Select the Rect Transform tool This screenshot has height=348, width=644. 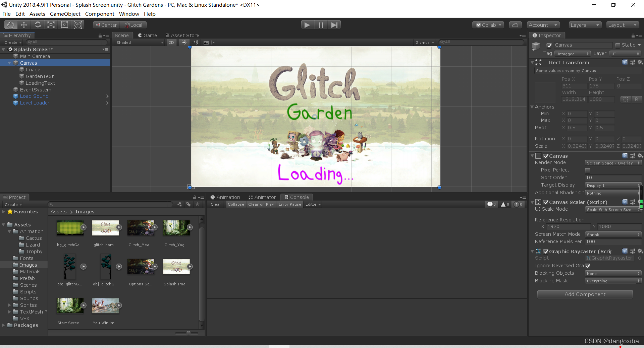click(x=64, y=25)
